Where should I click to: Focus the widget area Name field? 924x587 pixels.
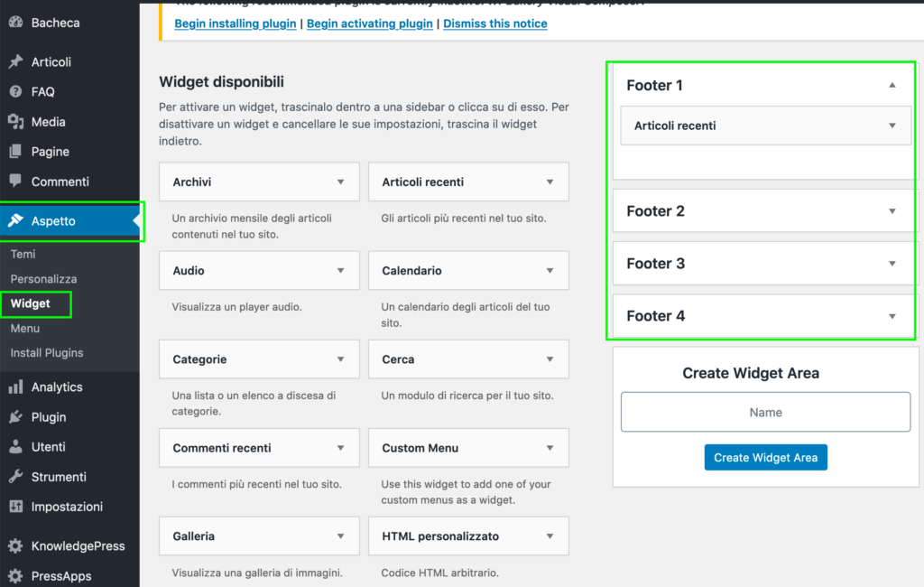pyautogui.click(x=765, y=412)
